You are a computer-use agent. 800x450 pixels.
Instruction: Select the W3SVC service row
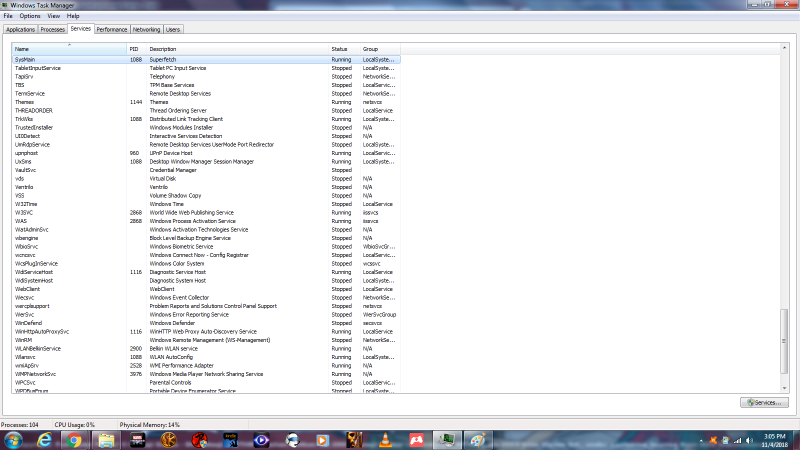pos(206,213)
